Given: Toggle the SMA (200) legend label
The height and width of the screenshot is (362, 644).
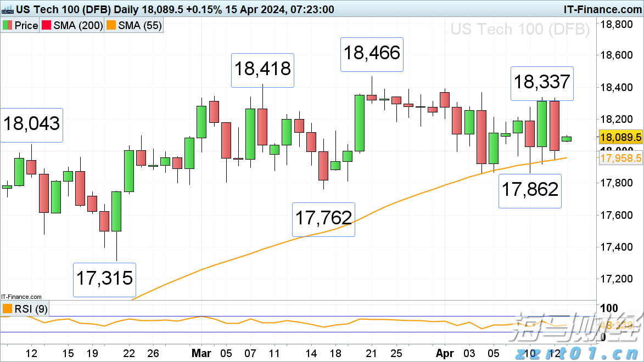Looking at the screenshot, I should click(x=80, y=26).
